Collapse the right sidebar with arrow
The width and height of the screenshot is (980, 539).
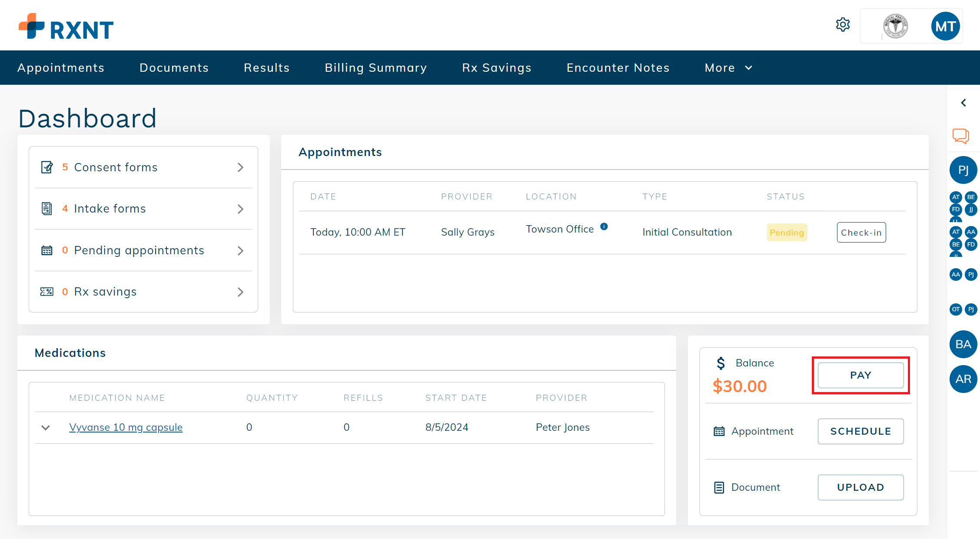click(963, 103)
